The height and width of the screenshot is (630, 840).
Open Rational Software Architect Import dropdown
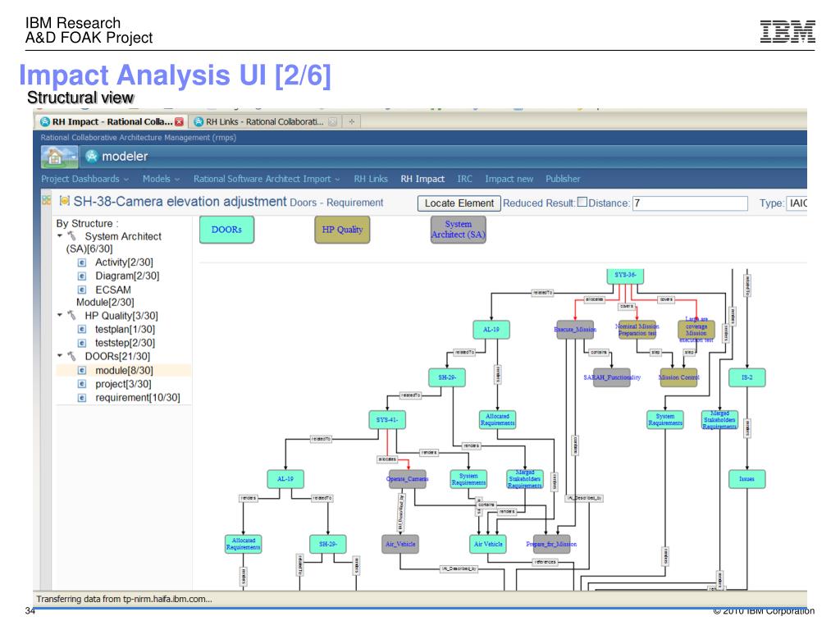pos(267,179)
